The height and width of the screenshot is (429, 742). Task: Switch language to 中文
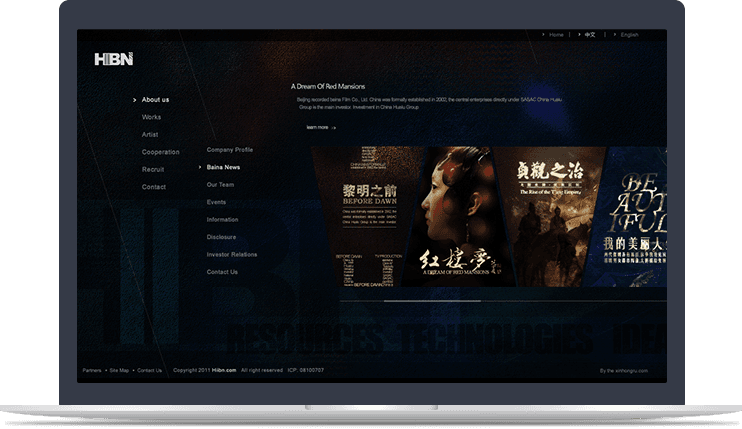pos(590,35)
